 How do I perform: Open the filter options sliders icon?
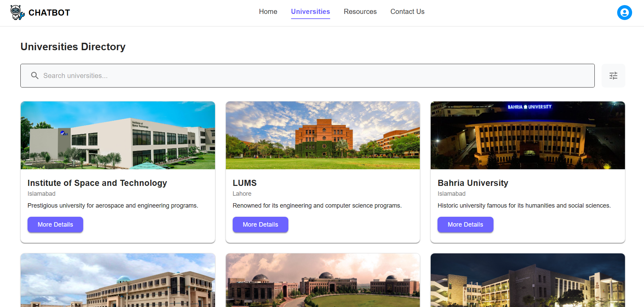[x=613, y=76]
